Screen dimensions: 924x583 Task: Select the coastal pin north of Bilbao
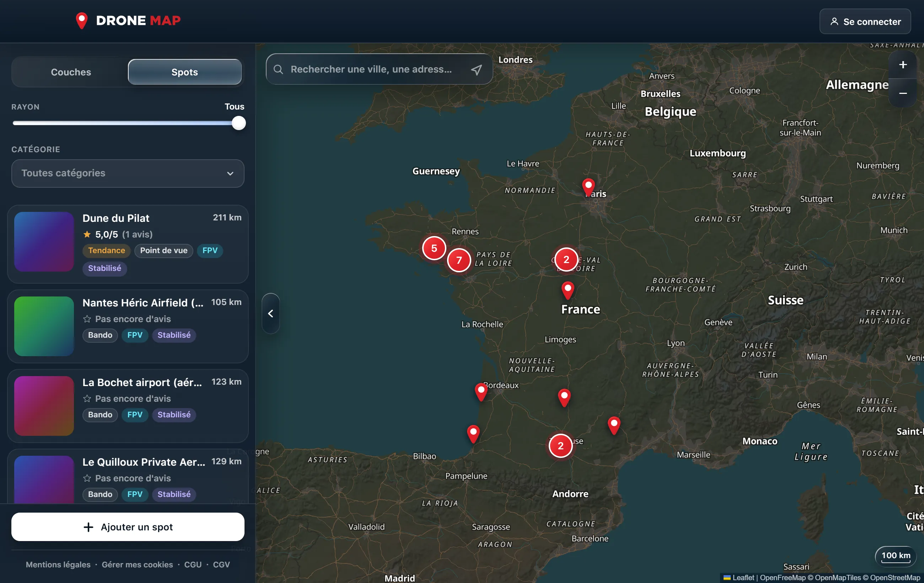pyautogui.click(x=473, y=434)
